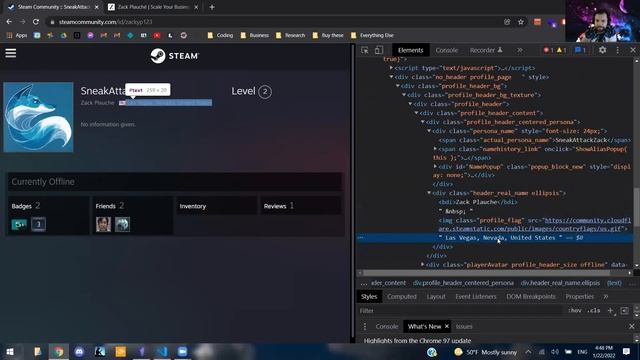
Task: Click the horizontal scrollbar of the Elements tree
Action: (x=486, y=273)
